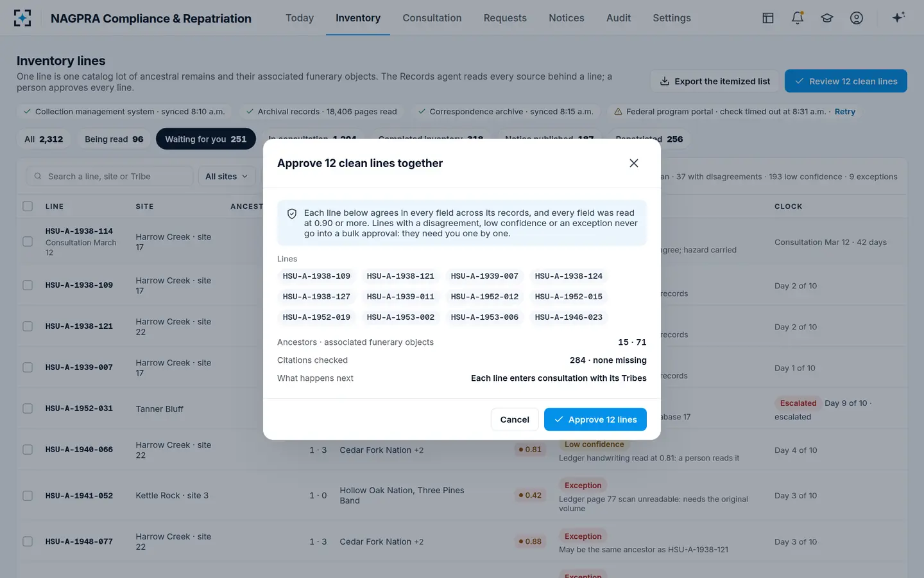Retry the federal program portal check
The height and width of the screenshot is (578, 924).
845,112
